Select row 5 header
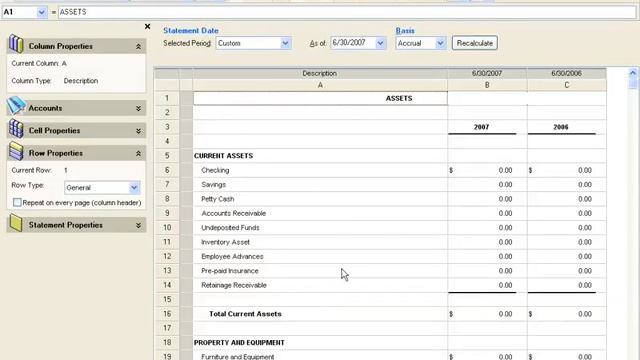The width and height of the screenshot is (640, 360). click(167, 156)
